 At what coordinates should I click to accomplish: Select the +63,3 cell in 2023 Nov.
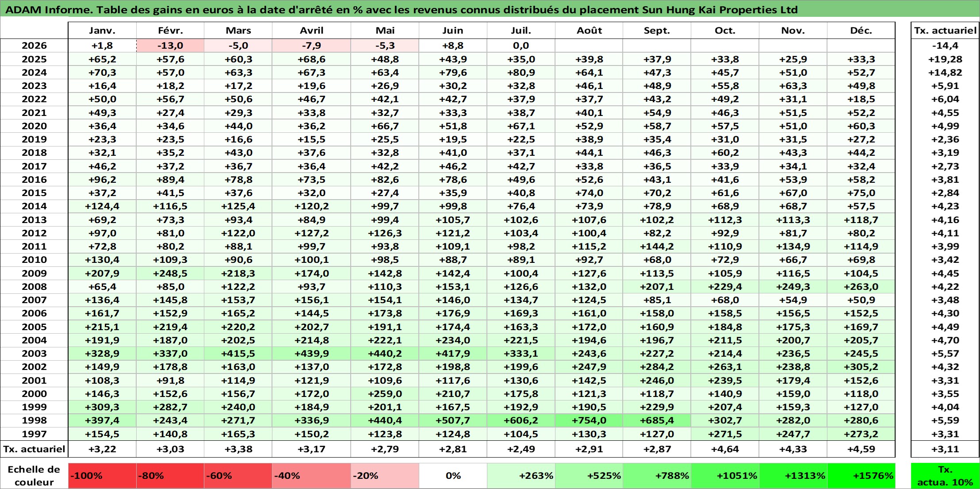pyautogui.click(x=793, y=86)
